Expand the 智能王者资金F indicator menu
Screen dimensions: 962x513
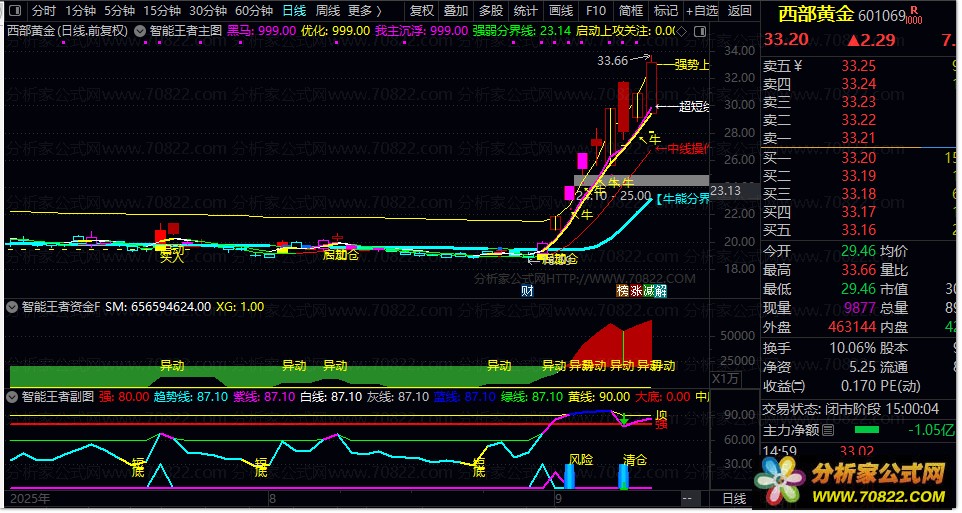(12, 306)
